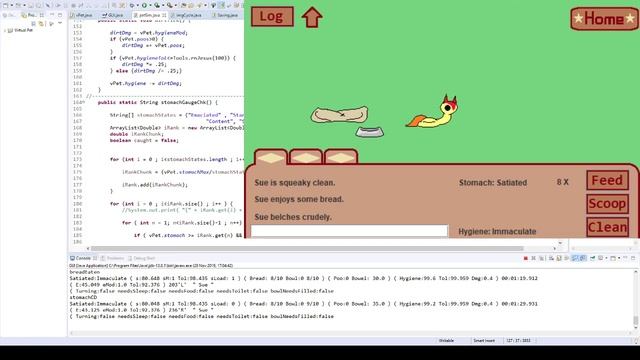Toggle show console when standard error changes
The width and height of the screenshot is (640, 360).
(x=583, y=258)
